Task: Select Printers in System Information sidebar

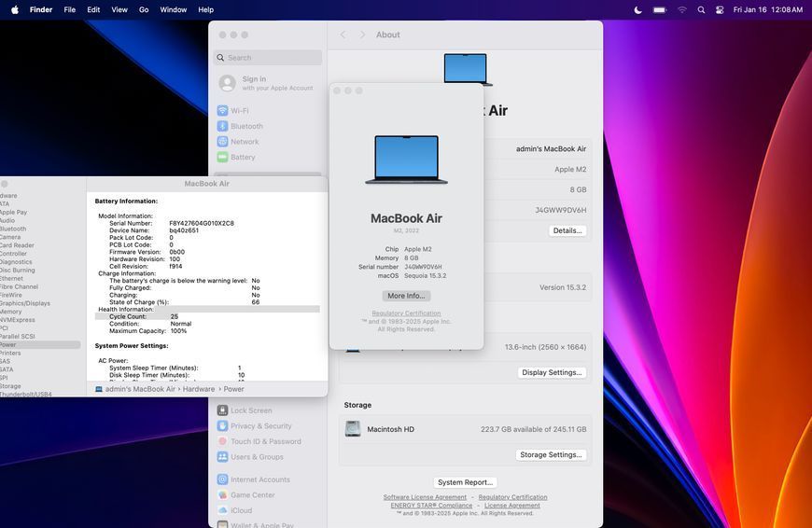Action: [x=10, y=353]
